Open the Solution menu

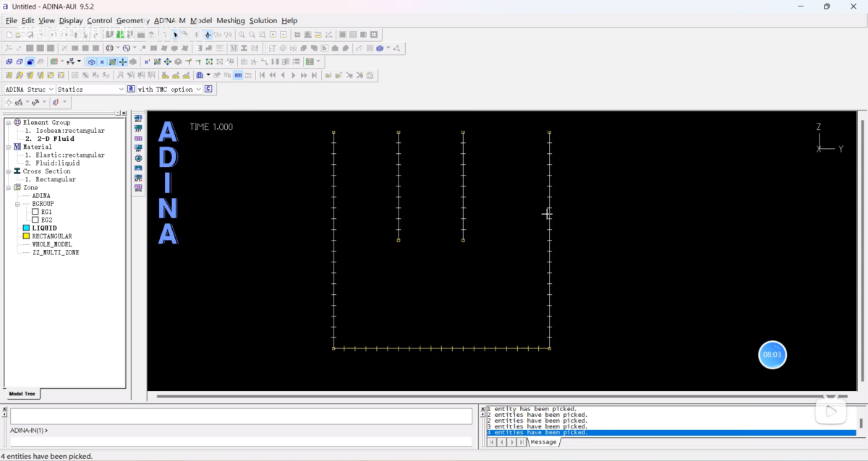point(263,20)
